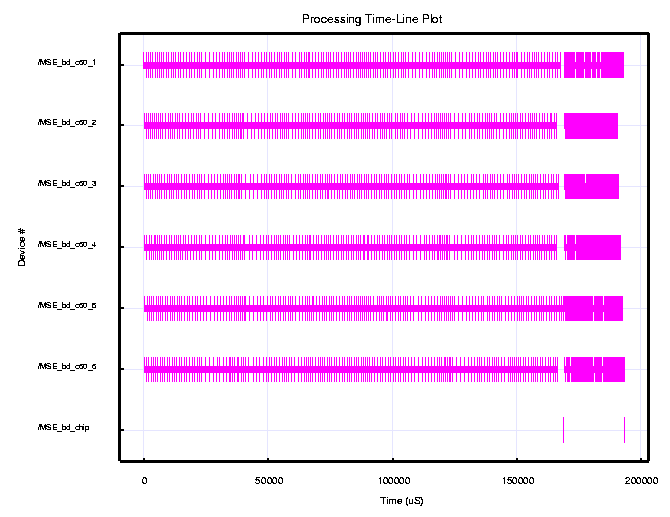Click the 0 tick on time axis
The height and width of the screenshot is (517, 670).
(x=145, y=481)
